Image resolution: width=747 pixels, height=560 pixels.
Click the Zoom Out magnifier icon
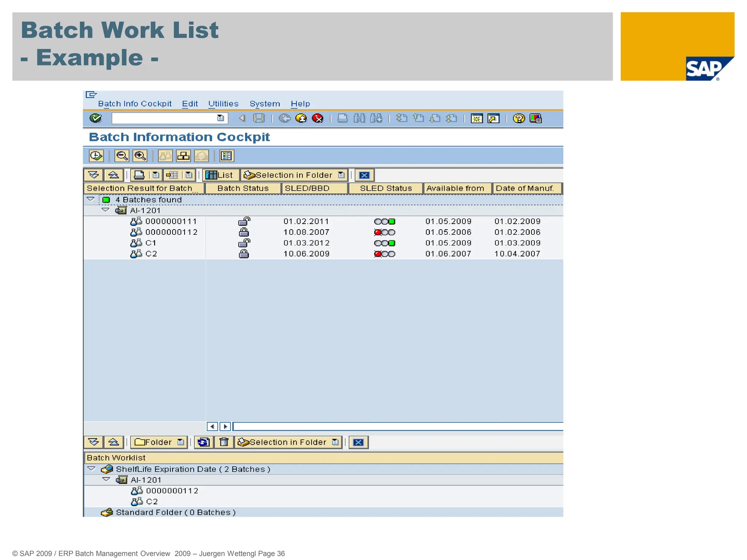[122, 156]
